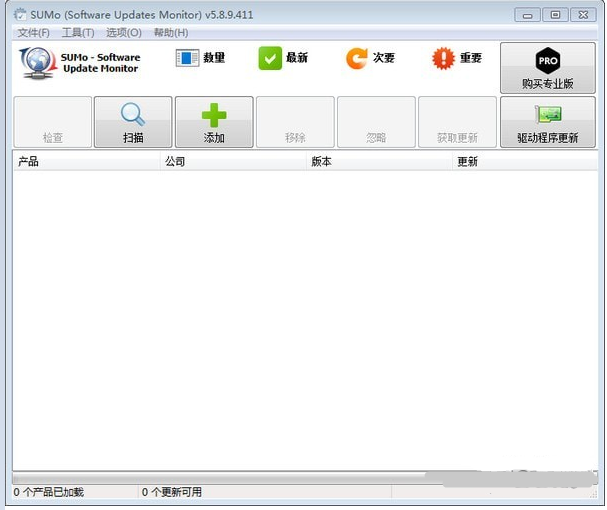Start scan with 扫描 magnifier button
Screen dimensions: 607x510
[x=133, y=122]
